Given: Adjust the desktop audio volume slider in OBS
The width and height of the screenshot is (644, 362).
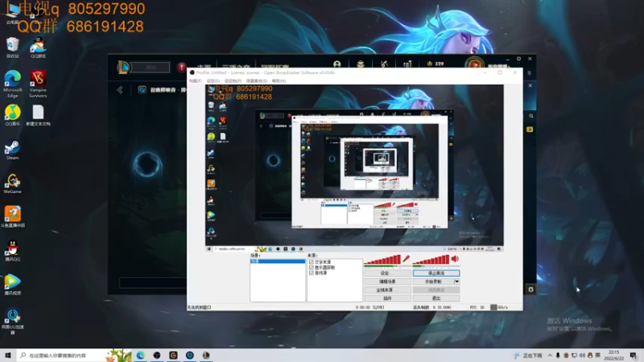Looking at the screenshot, I should tap(431, 259).
